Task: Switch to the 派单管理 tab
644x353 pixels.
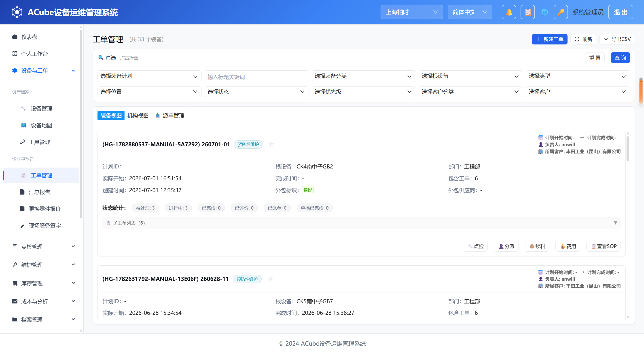Action: coord(169,116)
